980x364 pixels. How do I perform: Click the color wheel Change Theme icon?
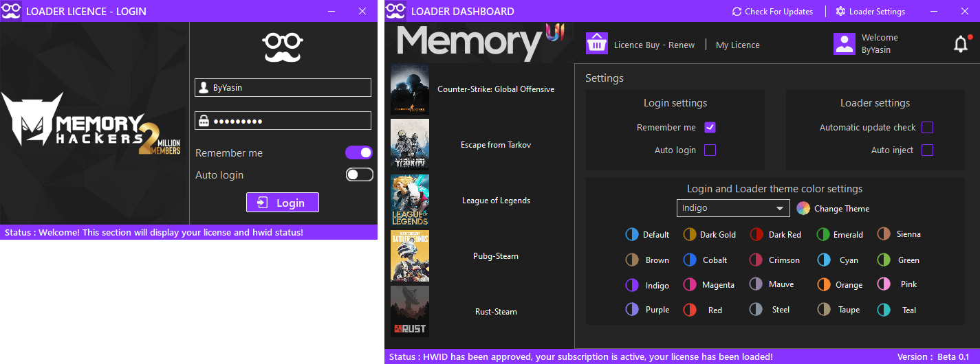[x=803, y=208]
